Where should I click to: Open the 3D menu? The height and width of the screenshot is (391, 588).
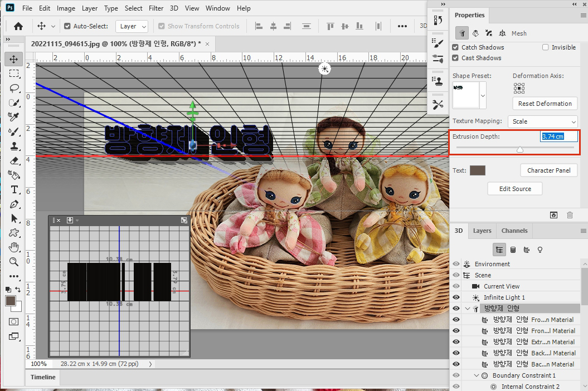[174, 8]
